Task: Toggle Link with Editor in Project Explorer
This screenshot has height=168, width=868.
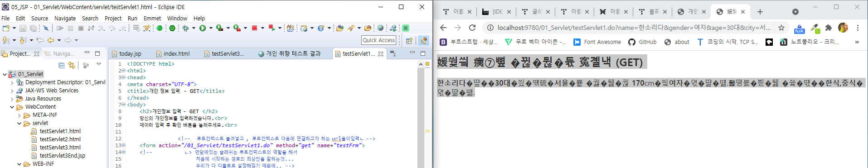Action: (x=72, y=65)
